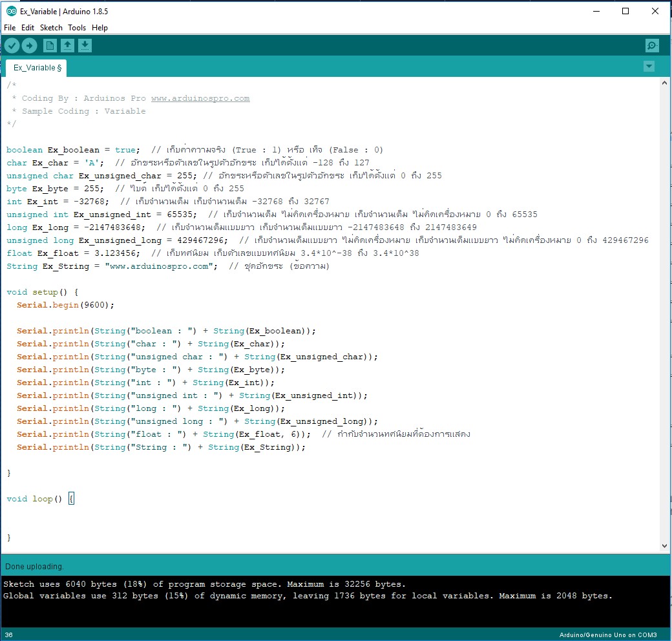
Task: Click the editor scrollbar up arrow
Action: click(665, 84)
